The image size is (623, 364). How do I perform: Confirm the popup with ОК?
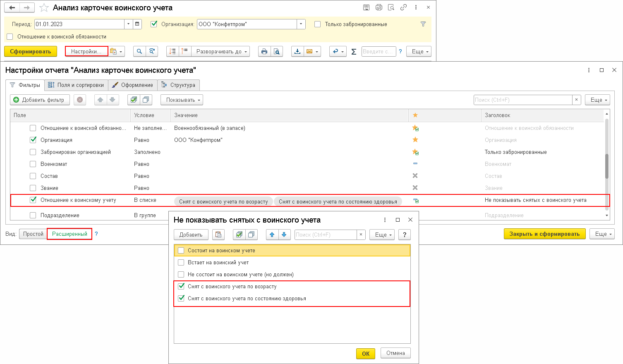pos(366,353)
